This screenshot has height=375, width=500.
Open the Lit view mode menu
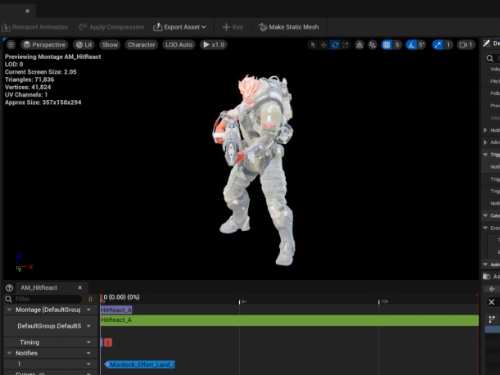pos(84,44)
